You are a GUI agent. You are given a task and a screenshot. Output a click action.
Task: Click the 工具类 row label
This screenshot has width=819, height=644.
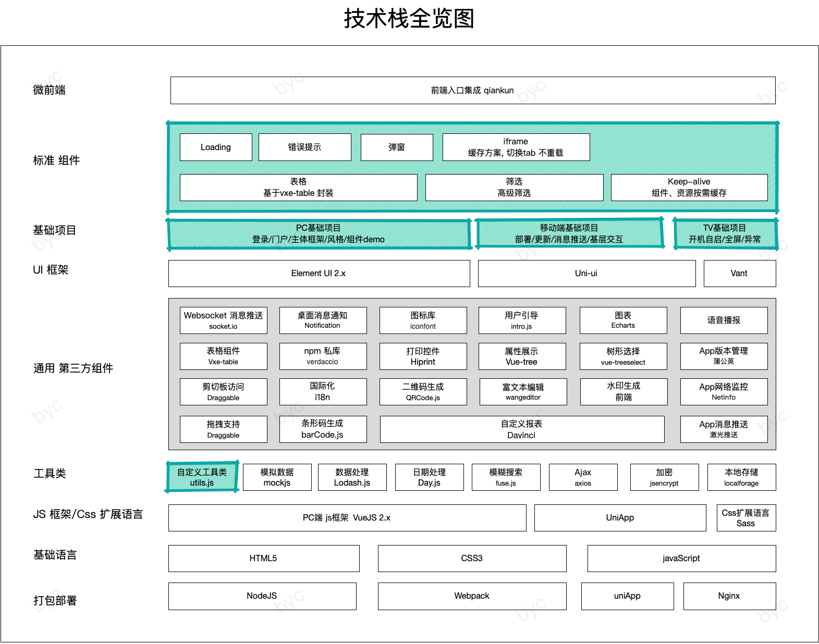click(50, 474)
